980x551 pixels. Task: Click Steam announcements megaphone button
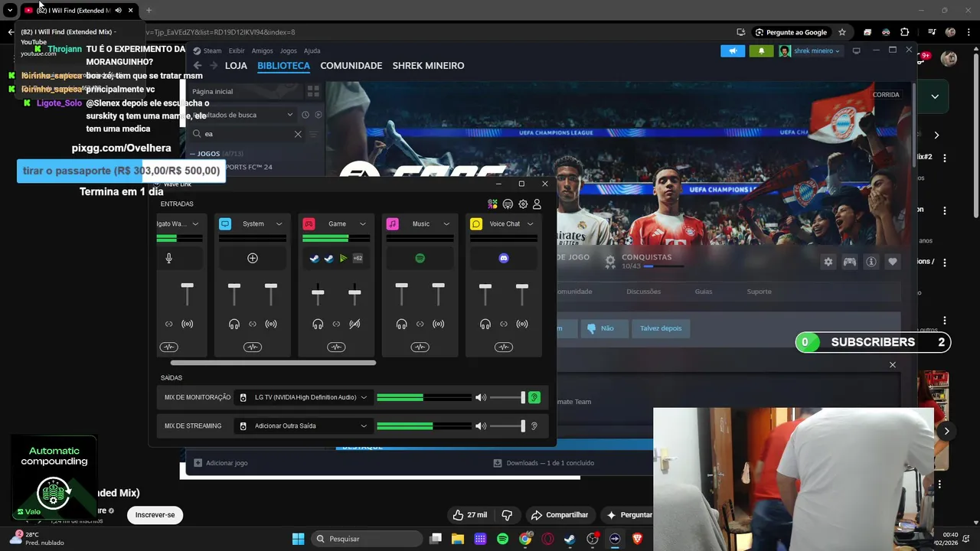click(x=733, y=51)
